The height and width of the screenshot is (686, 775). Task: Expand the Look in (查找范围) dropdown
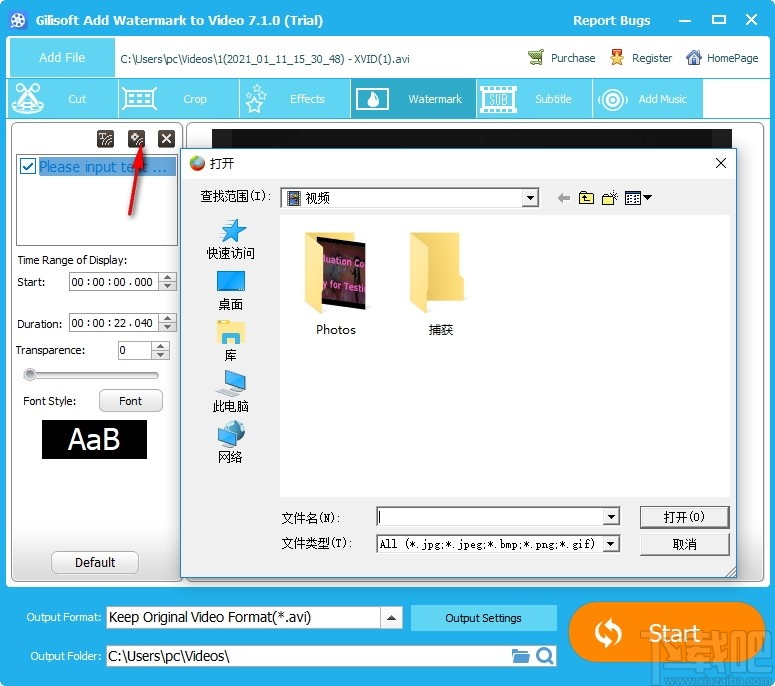coord(530,198)
